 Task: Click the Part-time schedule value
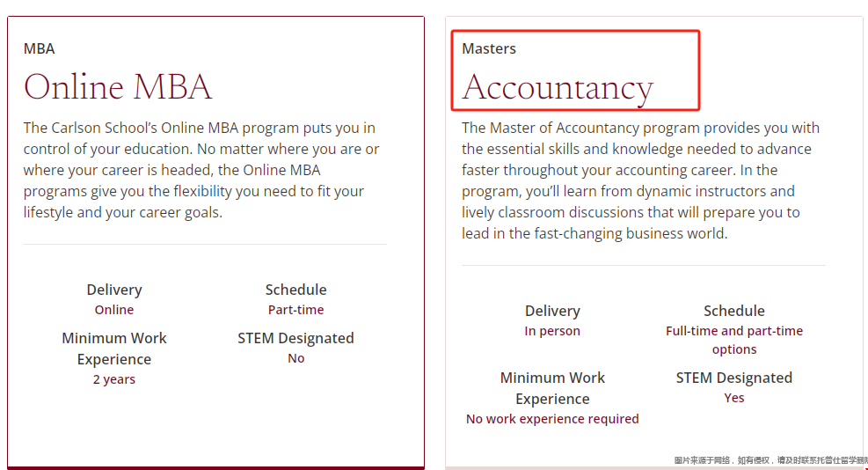(295, 310)
